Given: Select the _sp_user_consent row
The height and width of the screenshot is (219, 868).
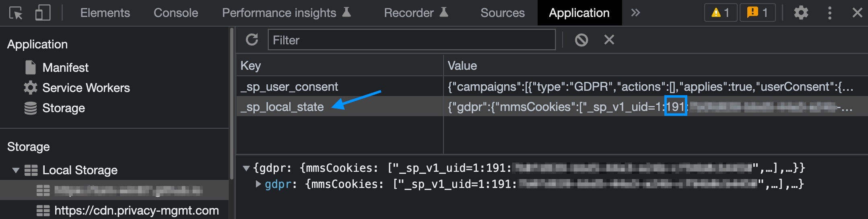Looking at the screenshot, I should pos(552,87).
